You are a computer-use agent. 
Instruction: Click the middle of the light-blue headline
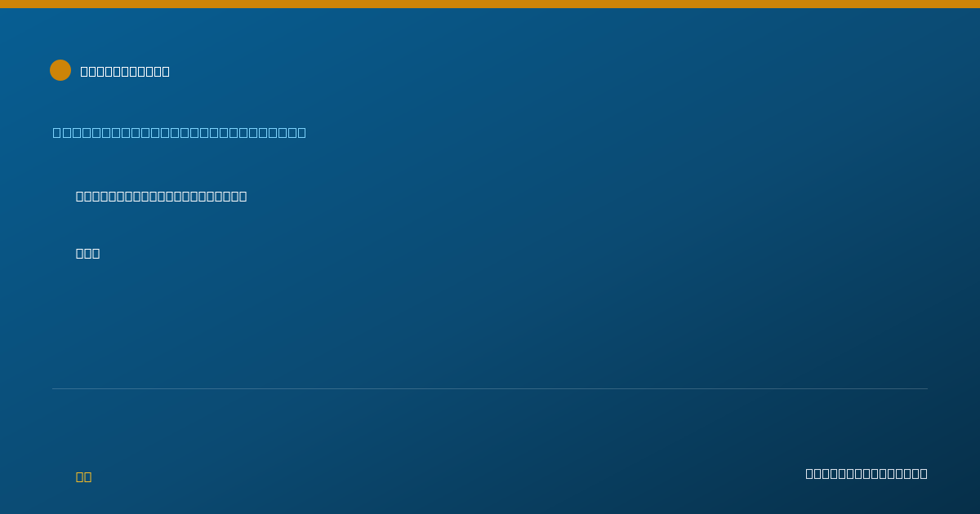[x=180, y=132]
